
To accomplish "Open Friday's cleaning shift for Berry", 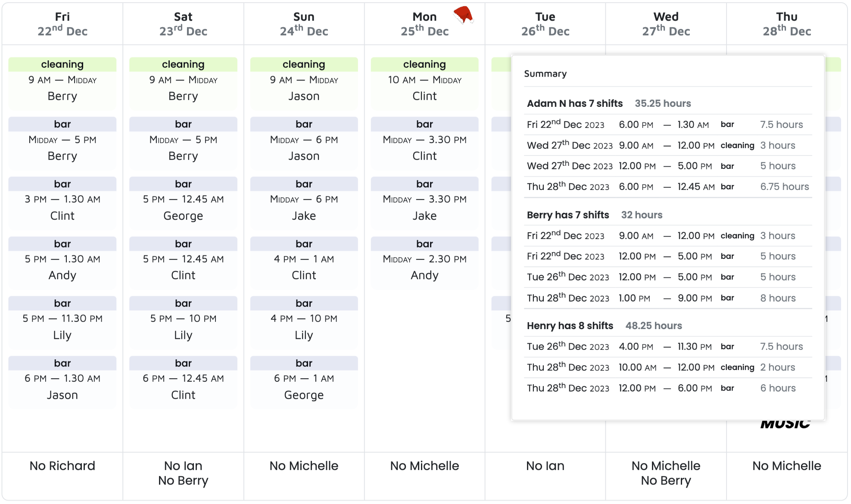I will point(62,83).
